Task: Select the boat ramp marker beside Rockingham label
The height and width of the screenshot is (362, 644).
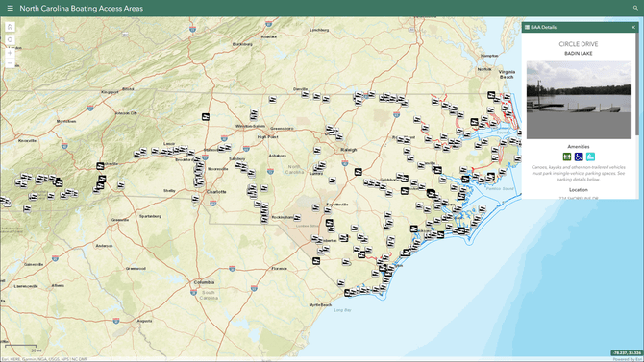Action: [297, 217]
